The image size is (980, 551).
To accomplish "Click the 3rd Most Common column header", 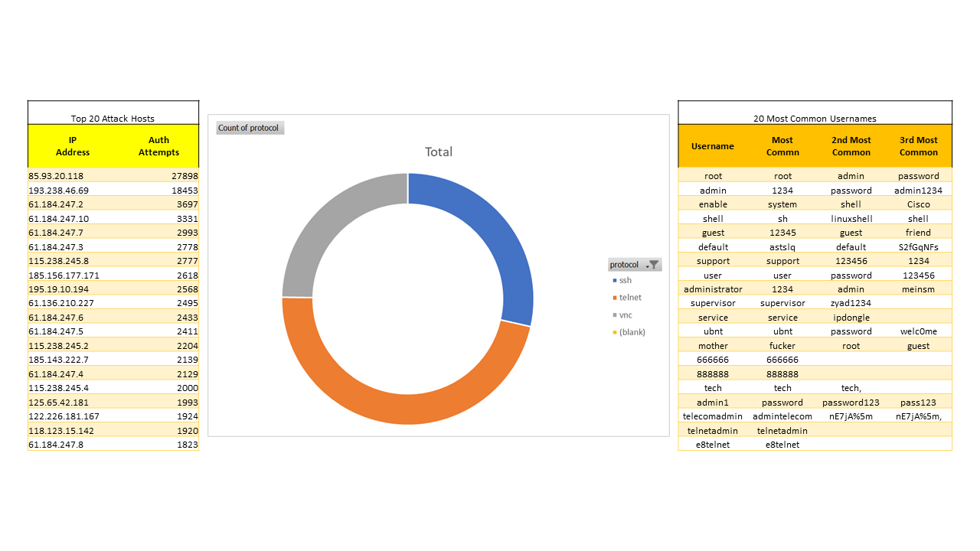I will tap(918, 146).
